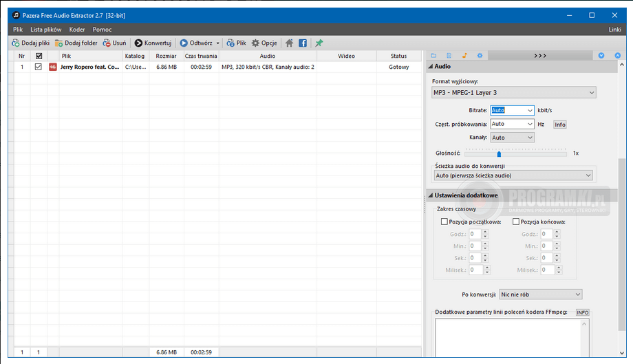Enable the Pozycja końcowa checkbox
Image resolution: width=633 pixels, height=364 pixels.
(516, 222)
